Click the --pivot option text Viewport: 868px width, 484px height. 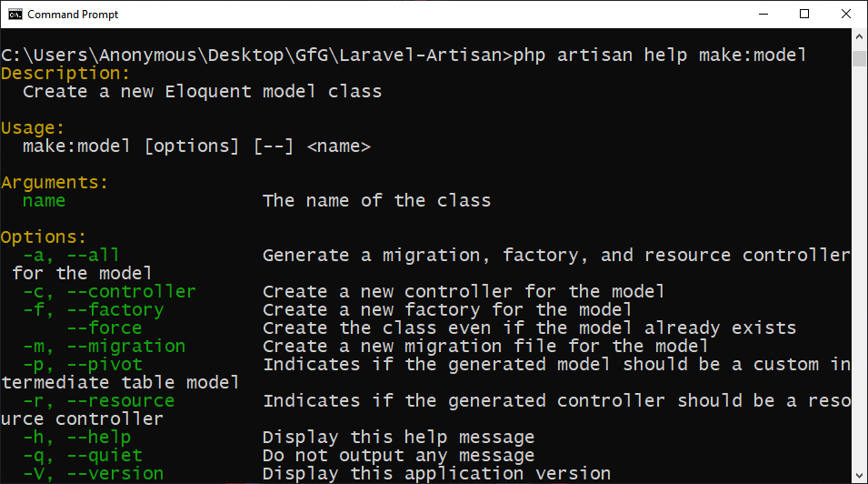tap(105, 364)
